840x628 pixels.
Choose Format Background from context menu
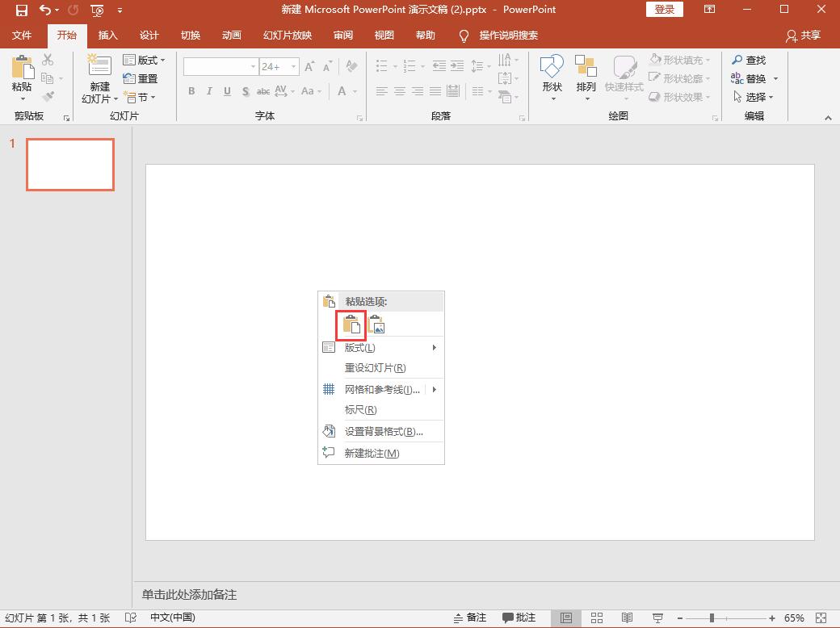(383, 432)
